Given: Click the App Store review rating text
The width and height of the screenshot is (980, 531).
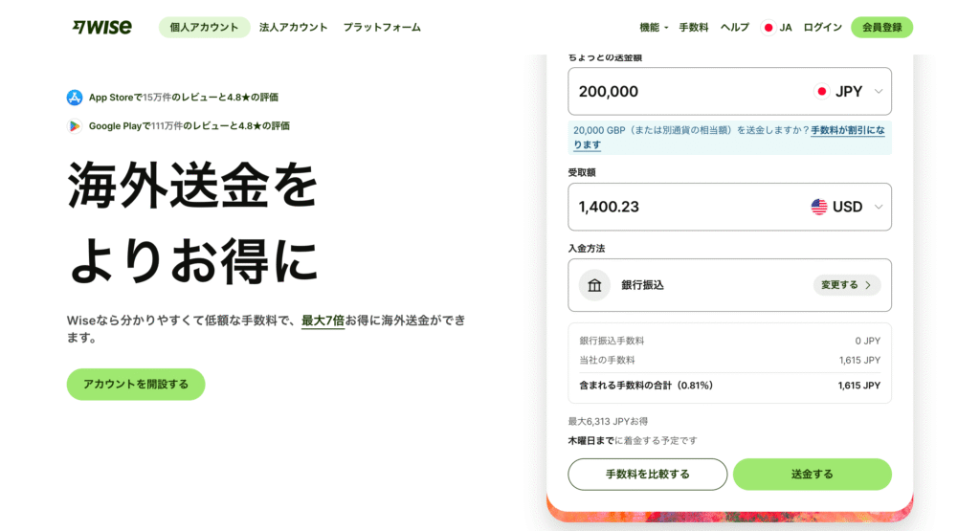Looking at the screenshot, I should pyautogui.click(x=183, y=98).
